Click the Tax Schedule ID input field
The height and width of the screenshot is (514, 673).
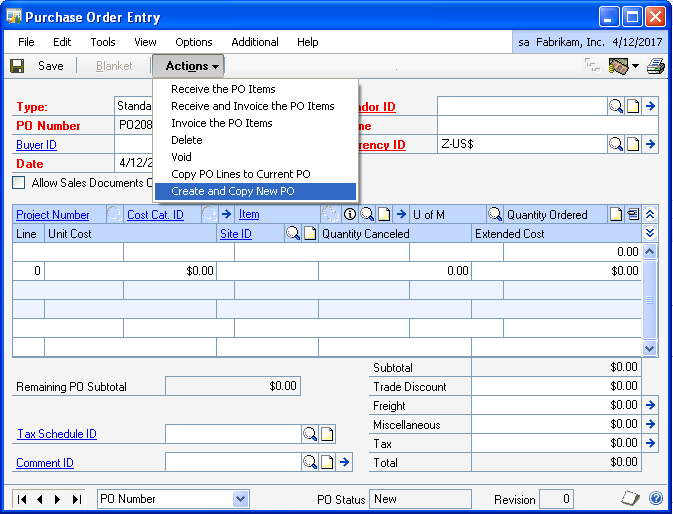pos(233,434)
